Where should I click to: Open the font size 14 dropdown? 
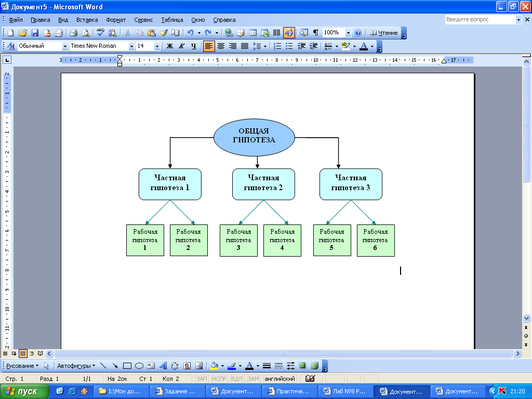(x=157, y=46)
